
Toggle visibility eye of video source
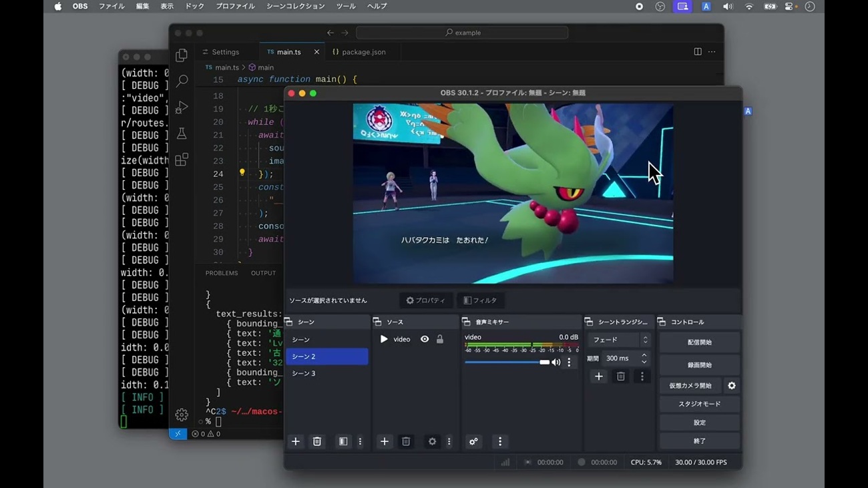(x=425, y=339)
